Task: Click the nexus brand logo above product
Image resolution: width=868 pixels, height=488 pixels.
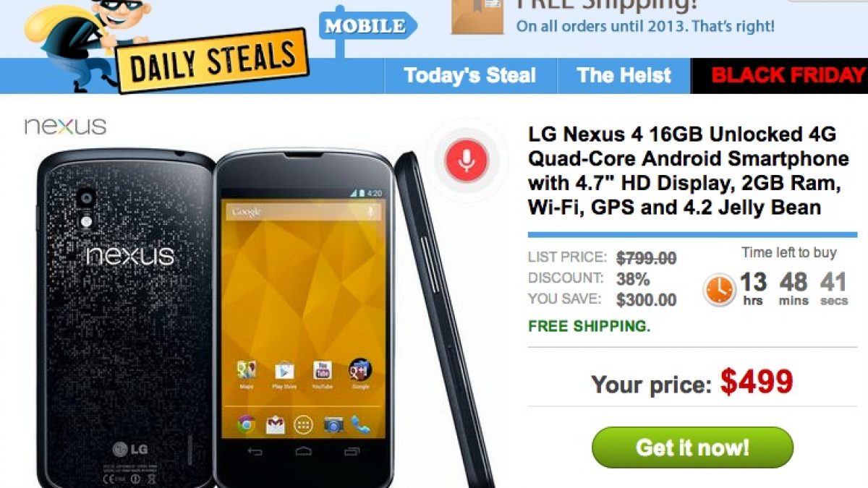Action: 65,127
